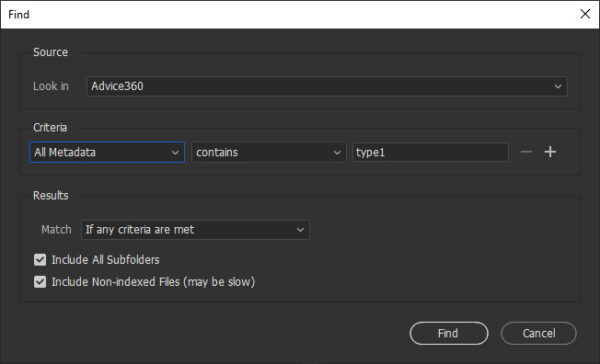This screenshot has height=364, width=600.
Task: Open the 'If any criteria are met' dropdown
Action: (195, 230)
